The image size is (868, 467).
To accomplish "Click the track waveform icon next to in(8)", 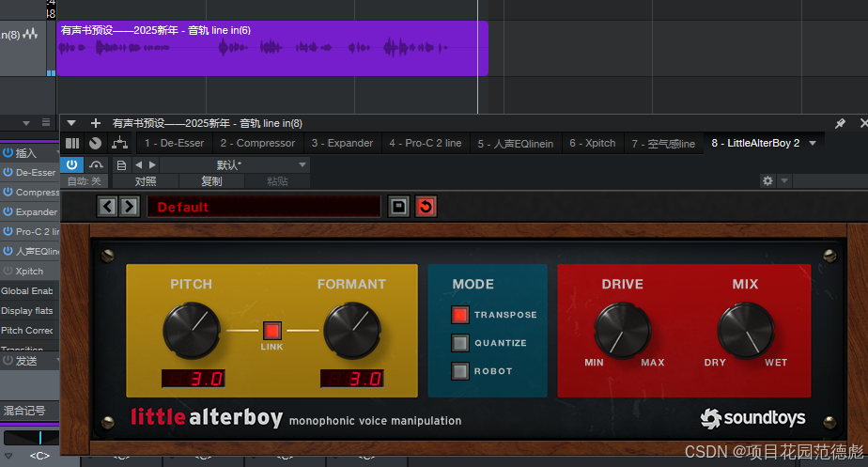I will click(30, 35).
